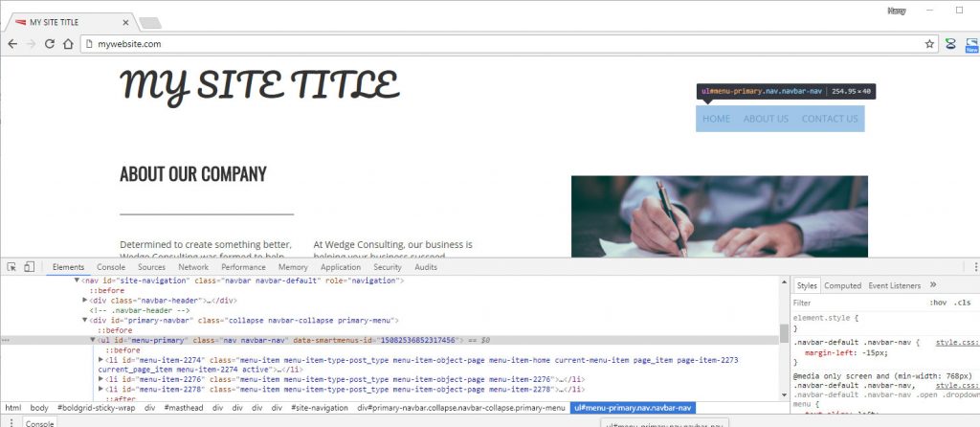Click the CONTACT US navigation link
The height and width of the screenshot is (427, 980).
tap(830, 119)
